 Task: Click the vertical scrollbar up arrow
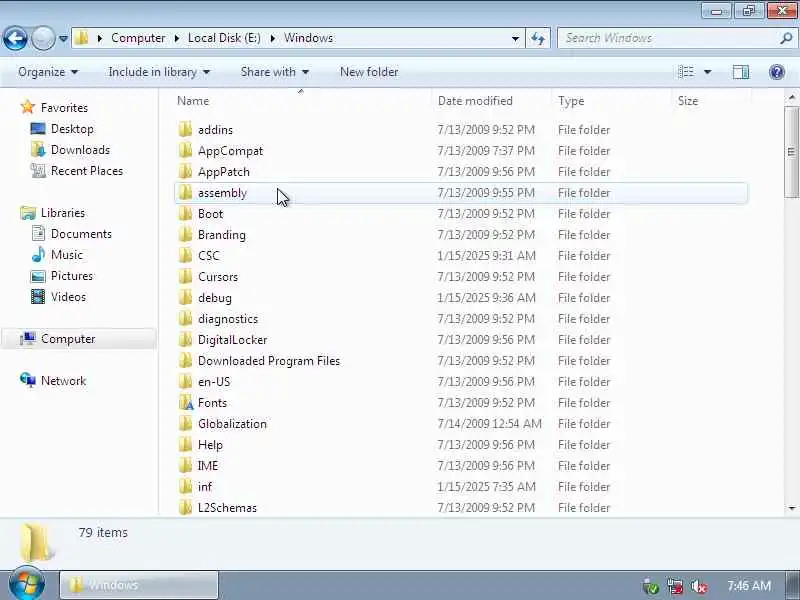(x=792, y=97)
